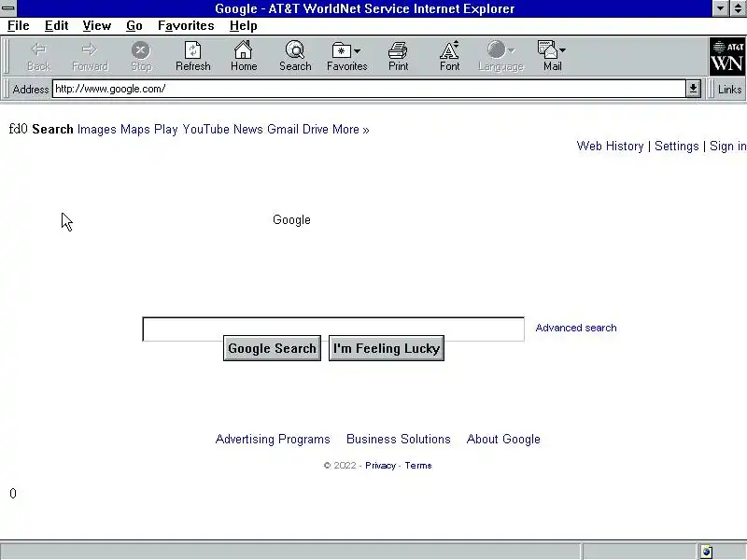
Task: Open the Privacy link
Action: [381, 465]
